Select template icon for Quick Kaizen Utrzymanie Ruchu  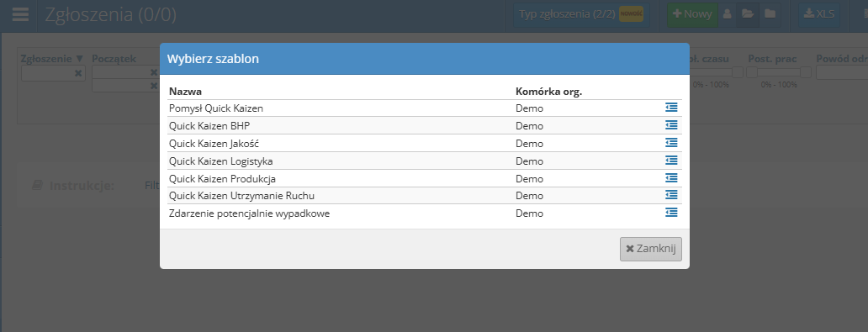671,195
